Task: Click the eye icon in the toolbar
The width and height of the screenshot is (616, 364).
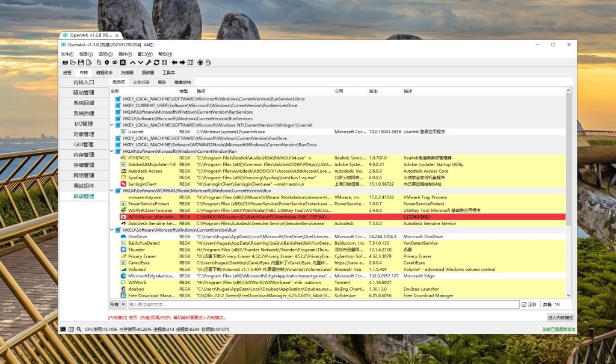Action: pyautogui.click(x=115, y=63)
